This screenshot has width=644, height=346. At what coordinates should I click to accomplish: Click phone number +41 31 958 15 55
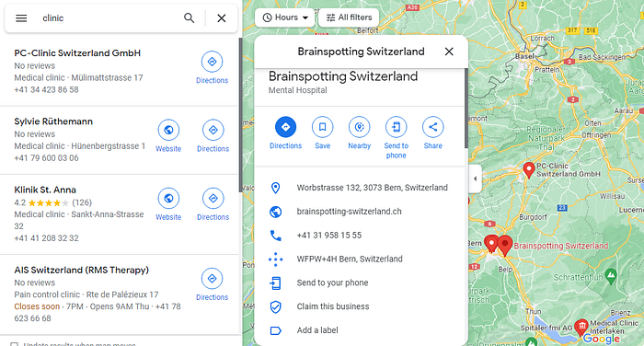pyautogui.click(x=329, y=236)
